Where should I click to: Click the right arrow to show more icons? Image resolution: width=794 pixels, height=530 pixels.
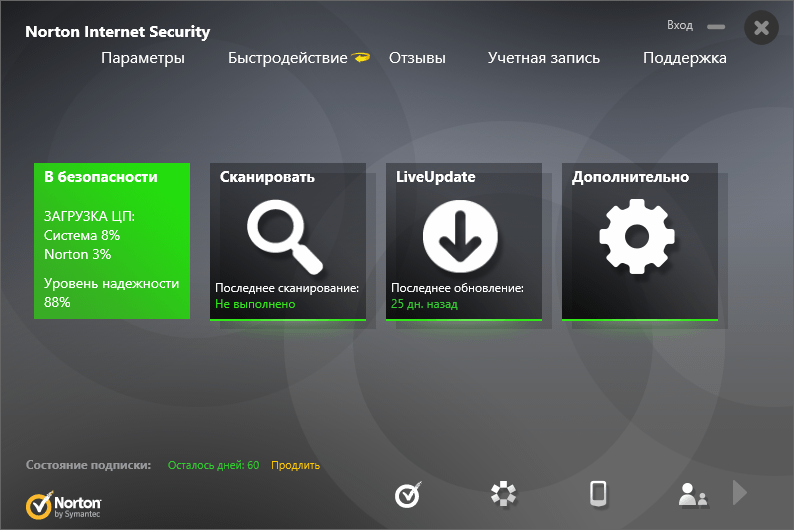[740, 493]
